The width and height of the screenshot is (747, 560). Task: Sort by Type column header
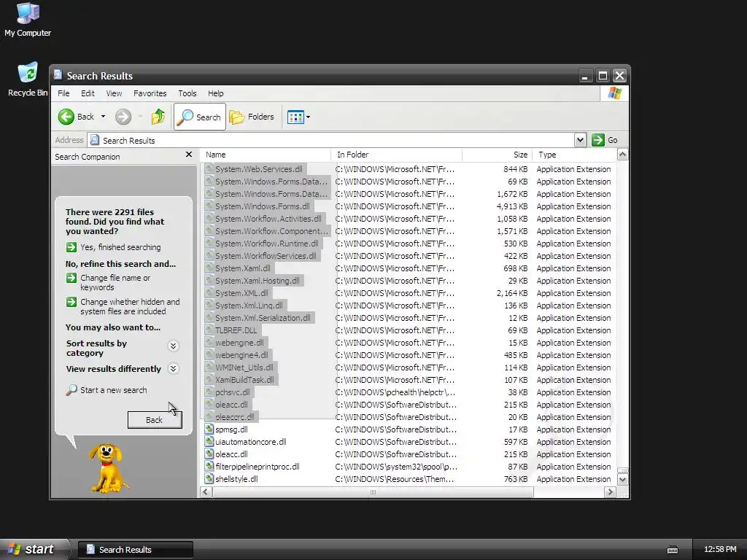[x=573, y=155]
